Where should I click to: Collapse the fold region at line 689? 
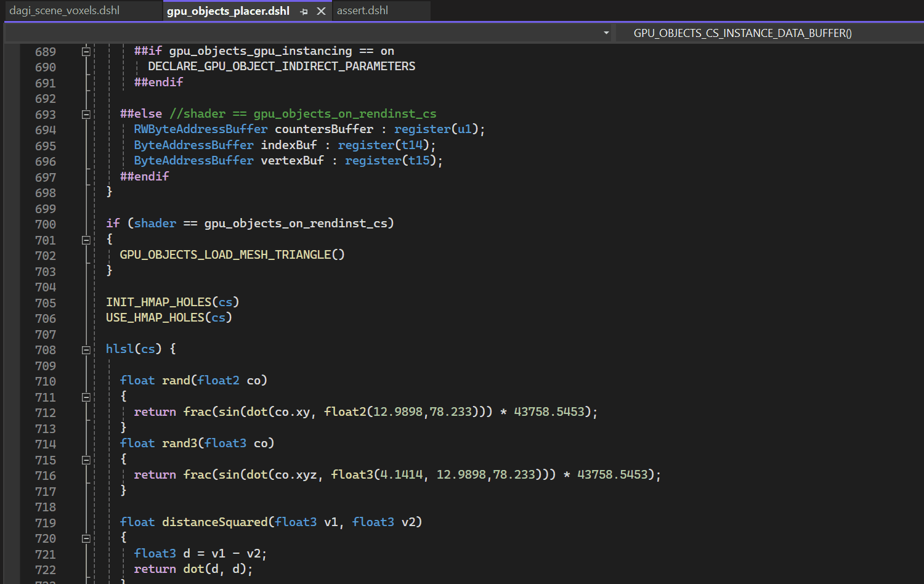coord(86,51)
